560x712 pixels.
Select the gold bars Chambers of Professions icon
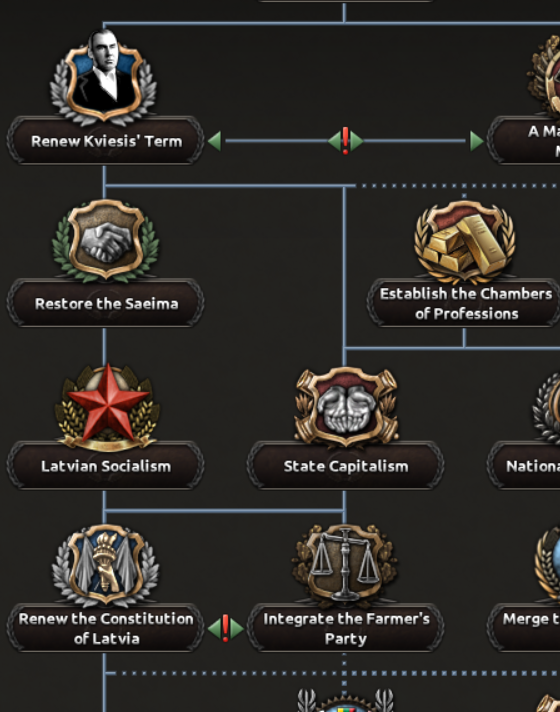click(x=464, y=243)
